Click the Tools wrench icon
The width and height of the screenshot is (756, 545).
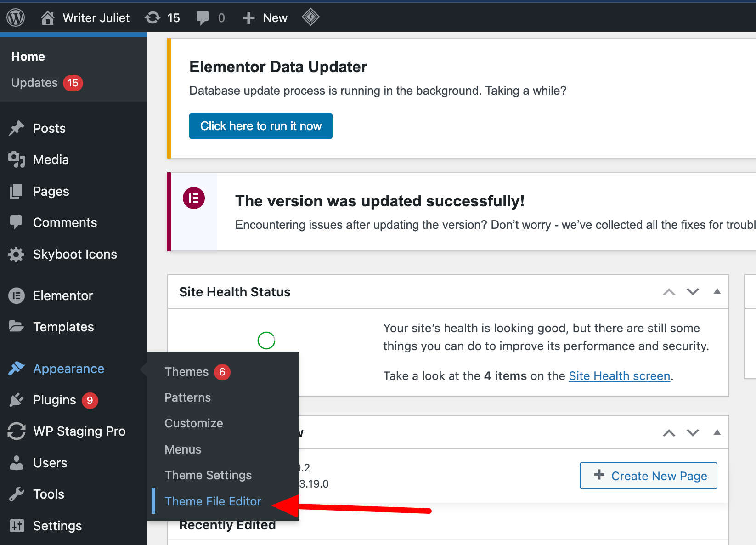17,494
